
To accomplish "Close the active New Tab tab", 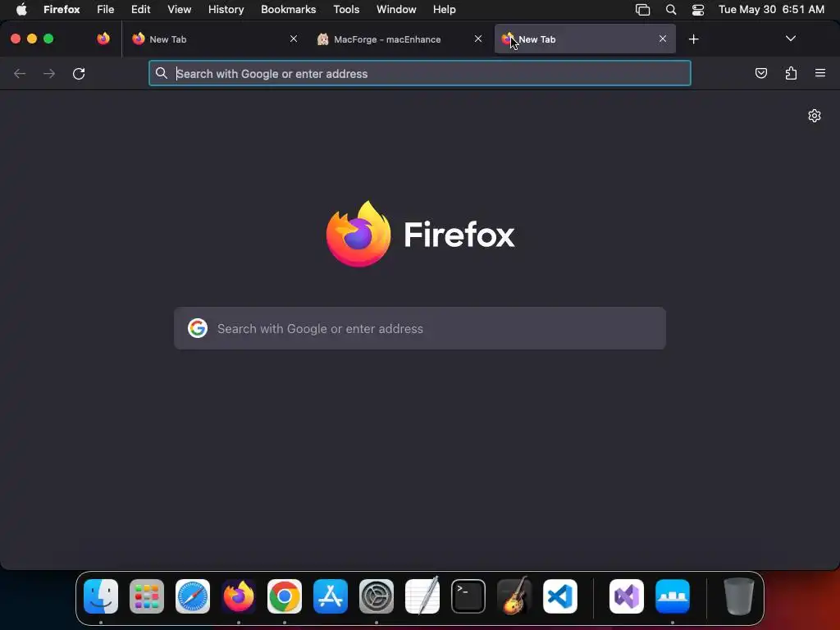I will click(x=663, y=39).
